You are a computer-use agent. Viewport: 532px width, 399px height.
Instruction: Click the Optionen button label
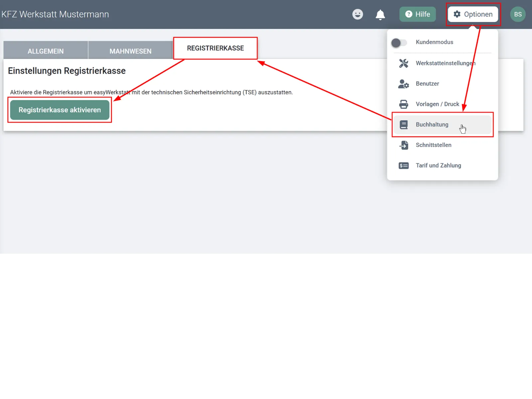[478, 14]
